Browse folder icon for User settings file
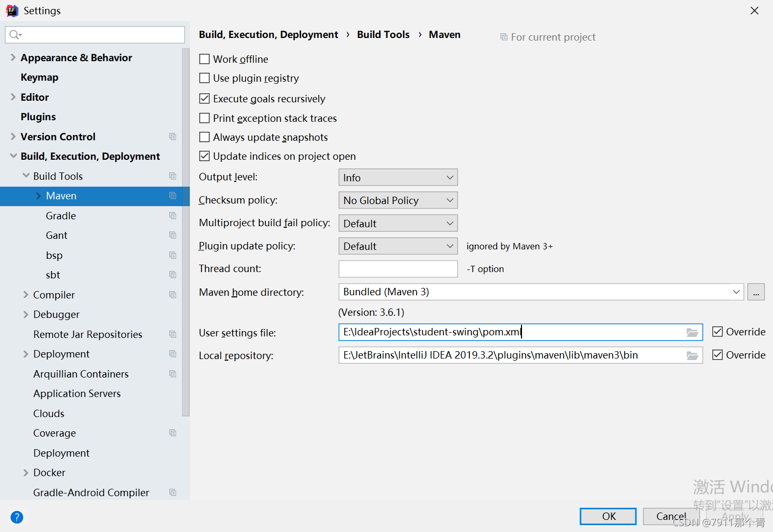Image resolution: width=773 pixels, height=532 pixels. pos(692,332)
